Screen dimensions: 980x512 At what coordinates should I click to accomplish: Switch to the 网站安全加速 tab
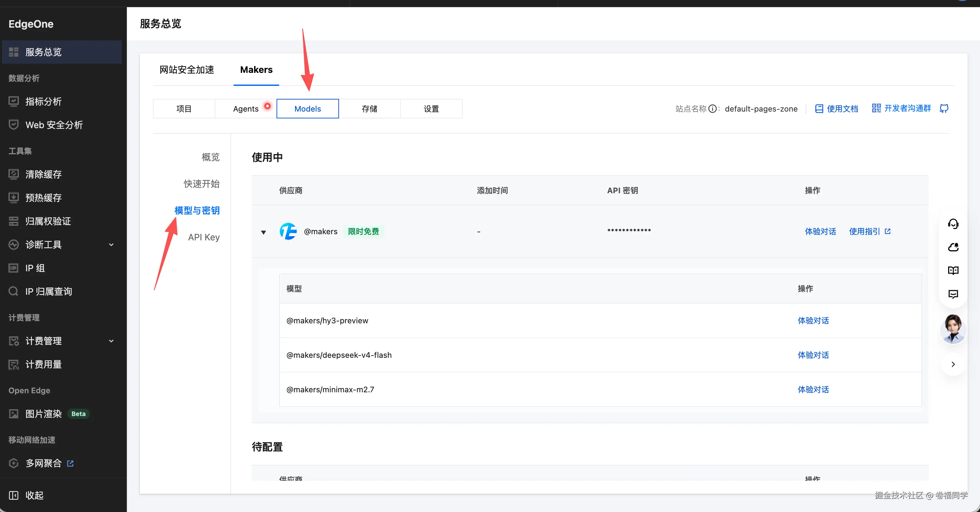[x=187, y=70]
